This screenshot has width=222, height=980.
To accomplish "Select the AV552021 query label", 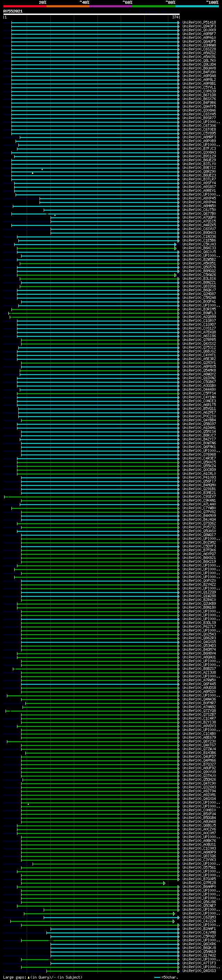I will [x=13, y=11].
